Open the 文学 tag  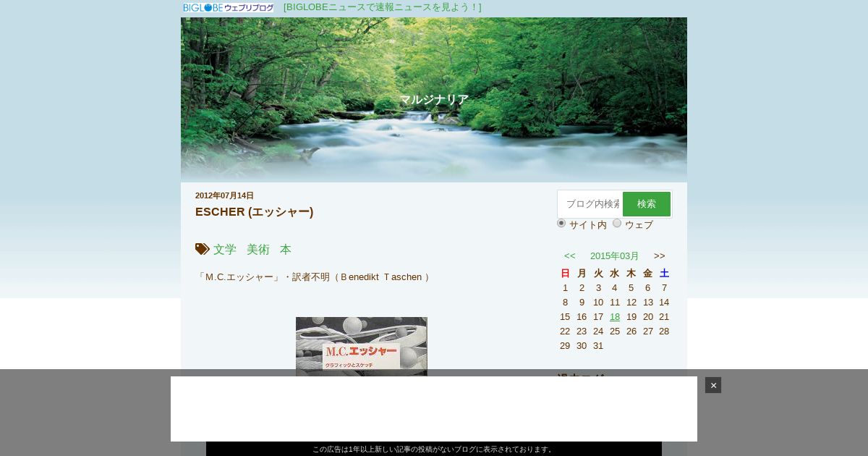[x=225, y=249]
